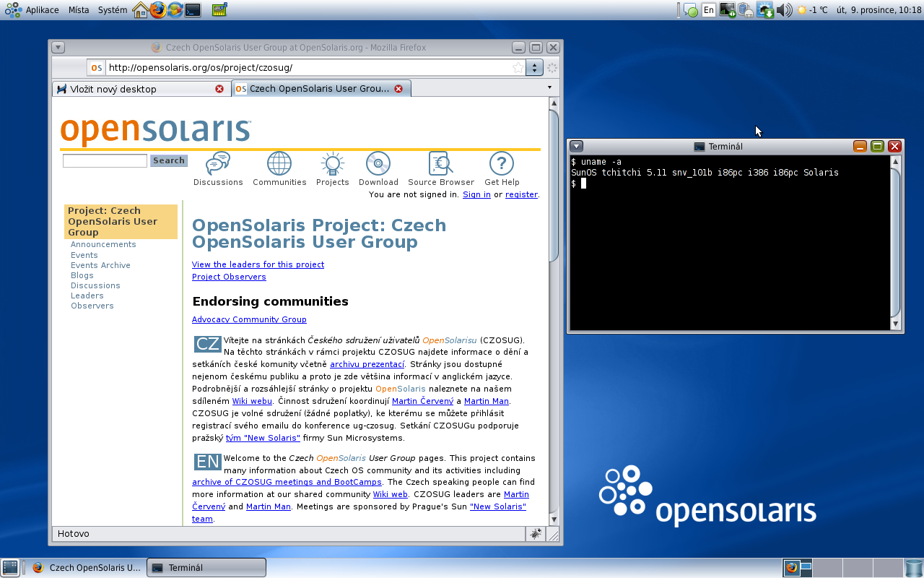Switch to second workspace in pager
Screen dimensions: 924x578
(x=827, y=568)
